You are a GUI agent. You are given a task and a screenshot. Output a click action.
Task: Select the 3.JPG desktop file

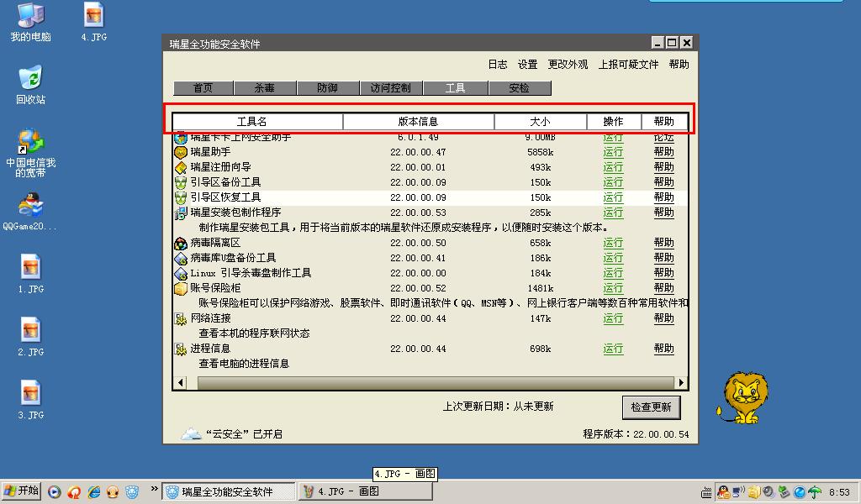point(31,400)
